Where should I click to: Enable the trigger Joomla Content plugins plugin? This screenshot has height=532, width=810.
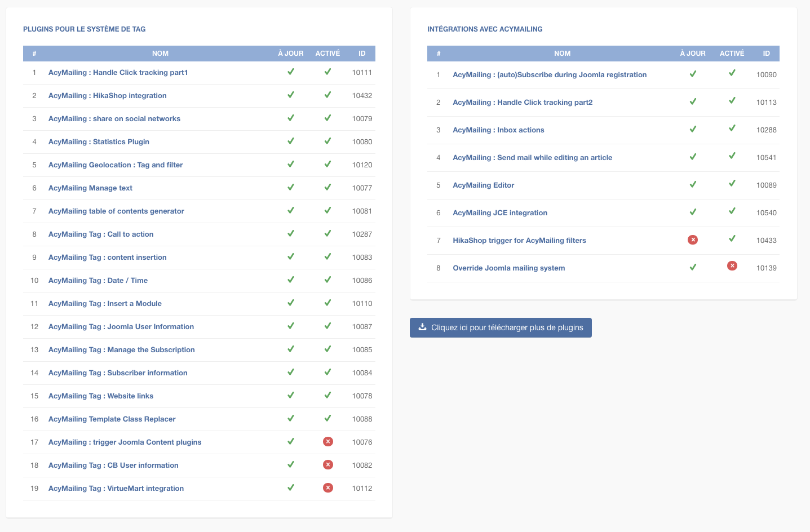[x=327, y=442]
